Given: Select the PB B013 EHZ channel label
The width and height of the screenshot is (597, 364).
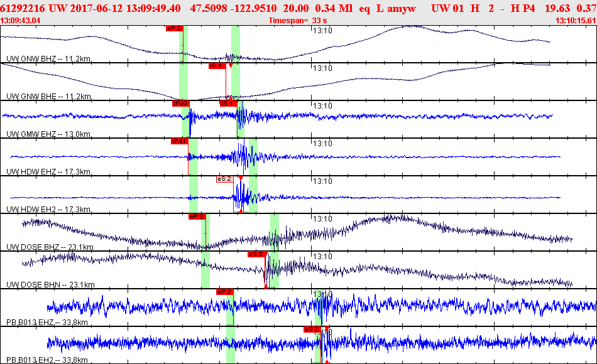Looking at the screenshot, I should point(47,322).
